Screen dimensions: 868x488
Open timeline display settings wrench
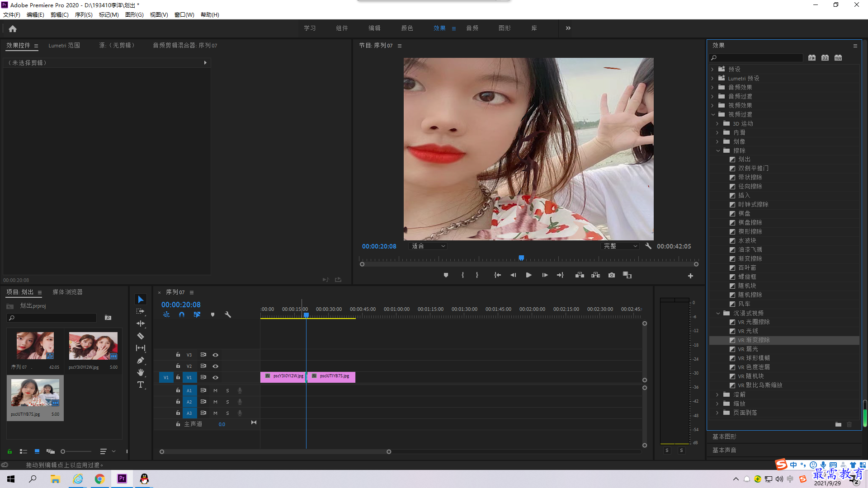click(x=228, y=314)
